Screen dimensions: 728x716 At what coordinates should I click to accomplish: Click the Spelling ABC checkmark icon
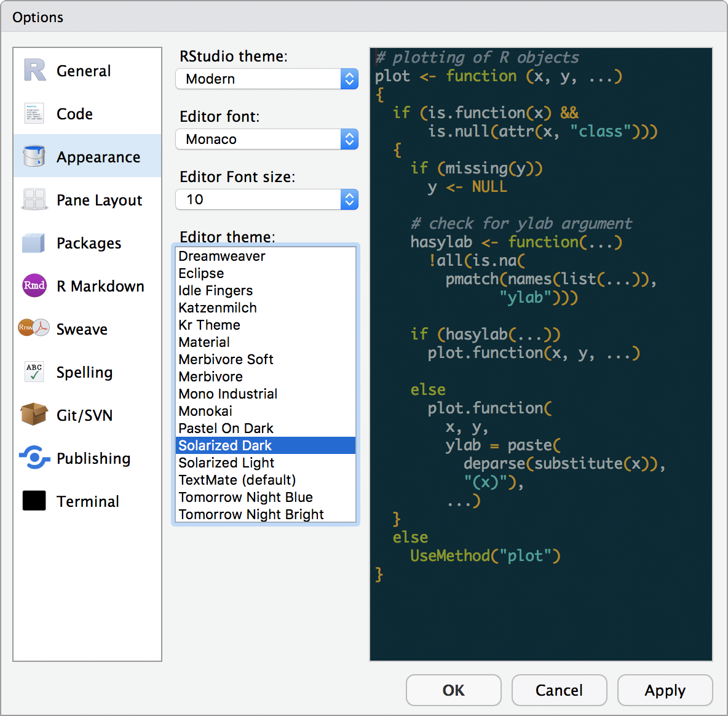(34, 372)
